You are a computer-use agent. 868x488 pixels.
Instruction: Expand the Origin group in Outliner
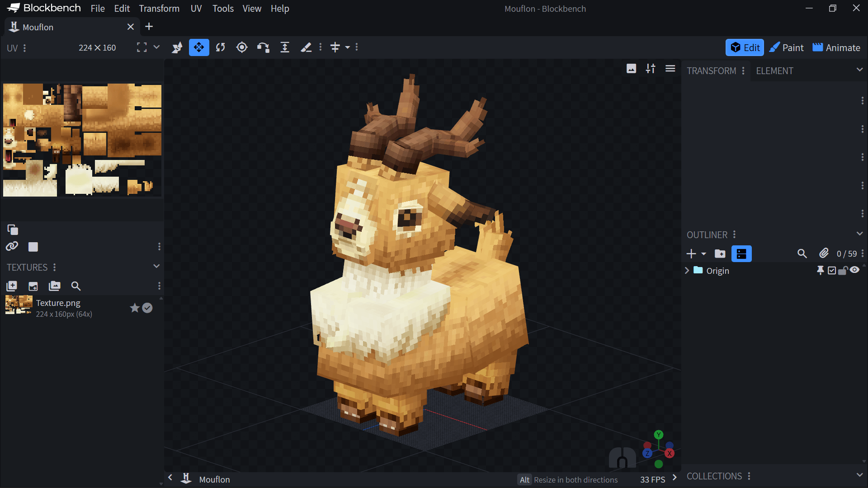pyautogui.click(x=687, y=271)
